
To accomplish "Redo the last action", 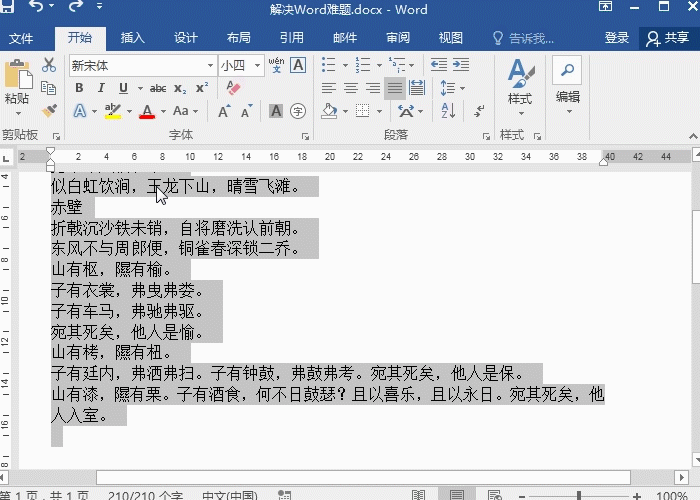I will tap(76, 6).
